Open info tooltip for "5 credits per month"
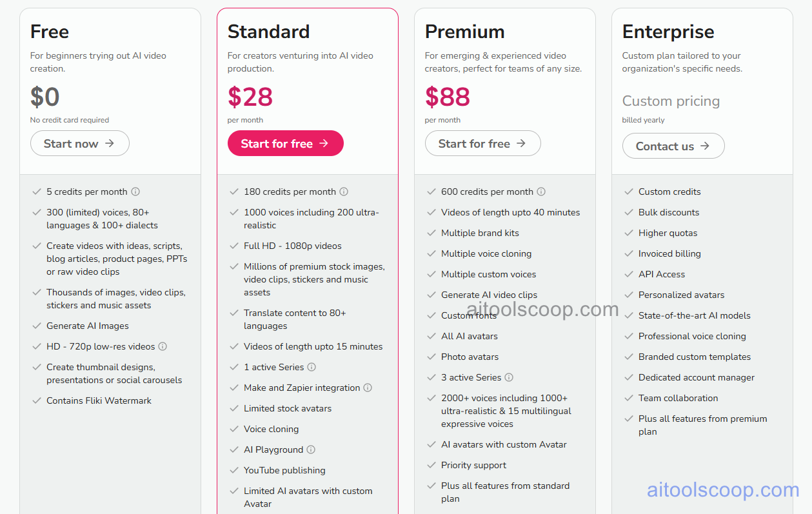Screen dimensions: 812x514 pyautogui.click(x=135, y=192)
